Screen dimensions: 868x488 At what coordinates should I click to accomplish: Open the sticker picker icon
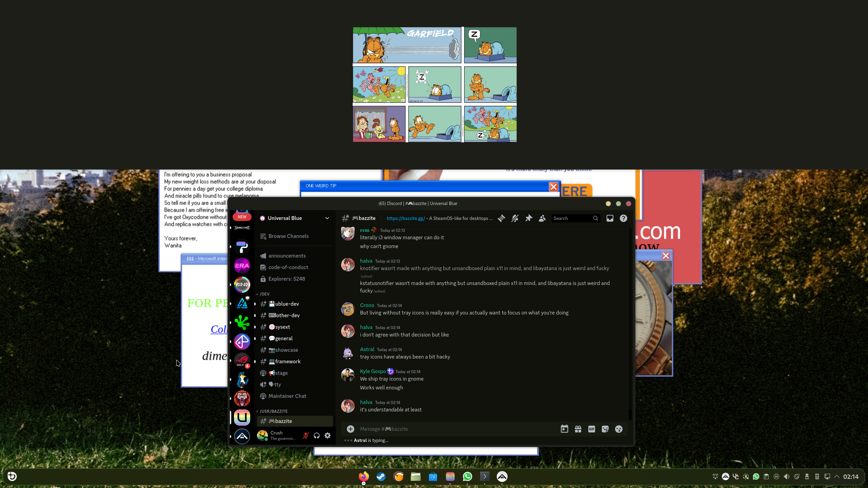pos(605,429)
